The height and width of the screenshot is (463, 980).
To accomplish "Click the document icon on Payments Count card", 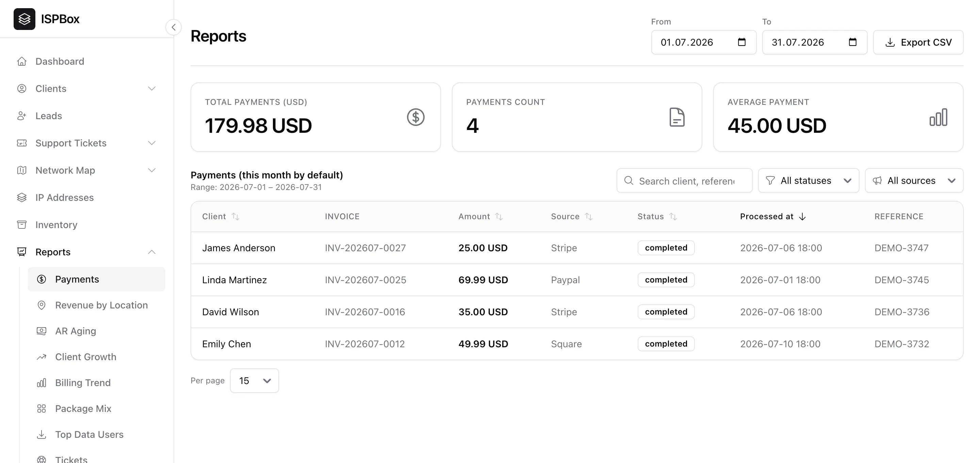I will coord(677,117).
